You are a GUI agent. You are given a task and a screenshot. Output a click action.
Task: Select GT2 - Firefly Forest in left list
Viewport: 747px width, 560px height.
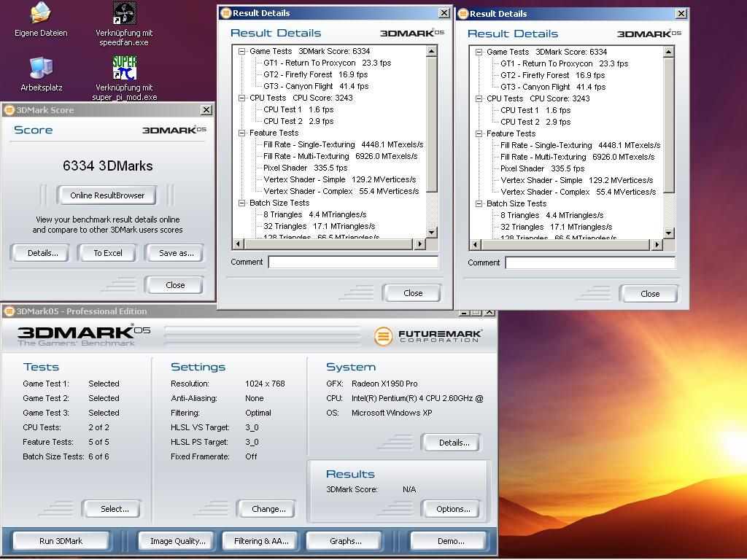coord(315,75)
